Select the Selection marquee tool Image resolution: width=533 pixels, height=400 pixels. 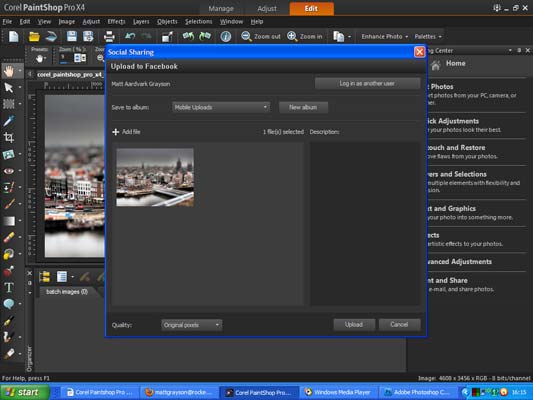(x=9, y=104)
